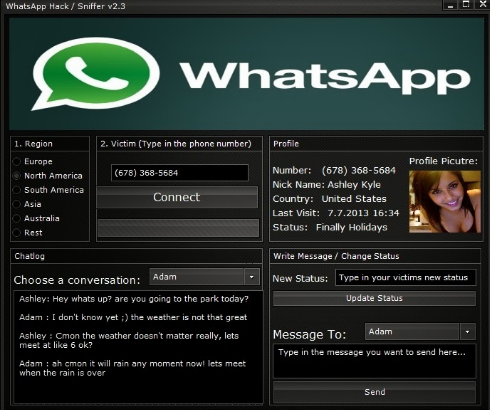
Task: Click the Adam conversation combo box
Action: point(204,277)
